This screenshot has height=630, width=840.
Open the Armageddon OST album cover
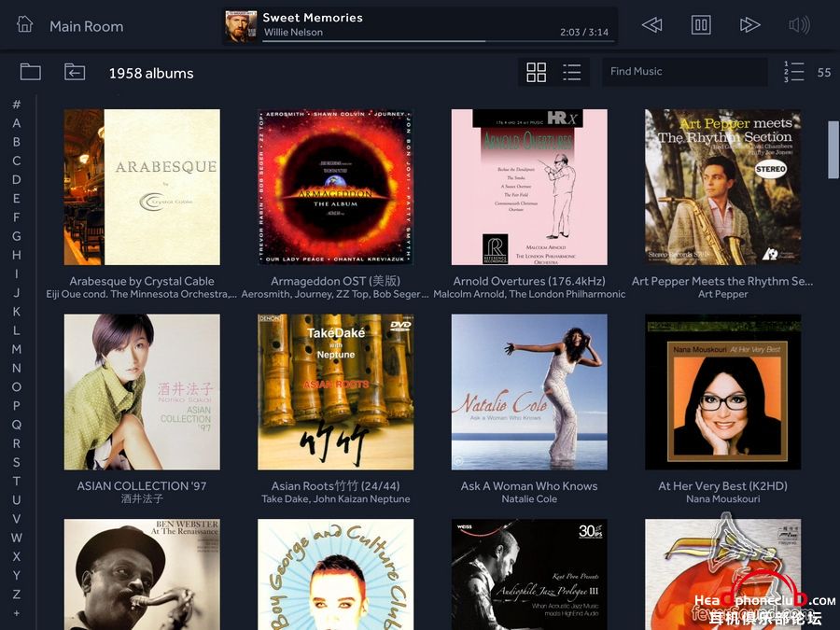tap(335, 187)
